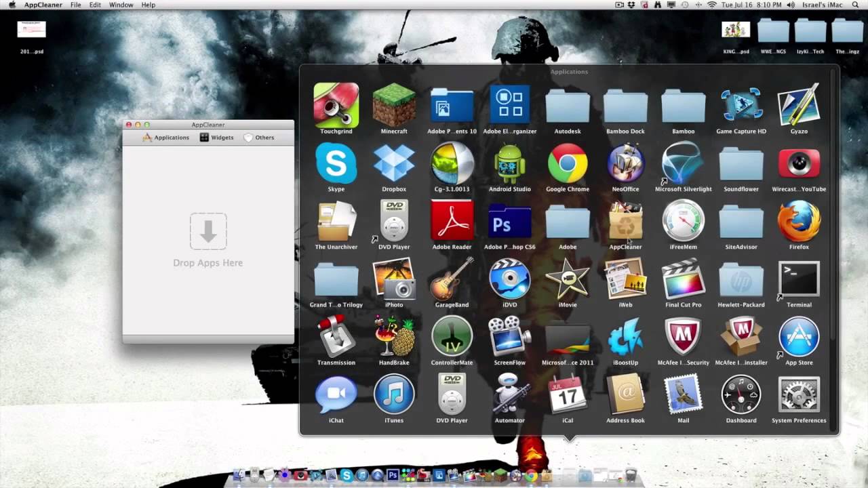Open the Edit menu
Screen dimensions: 868x488
coord(95,5)
